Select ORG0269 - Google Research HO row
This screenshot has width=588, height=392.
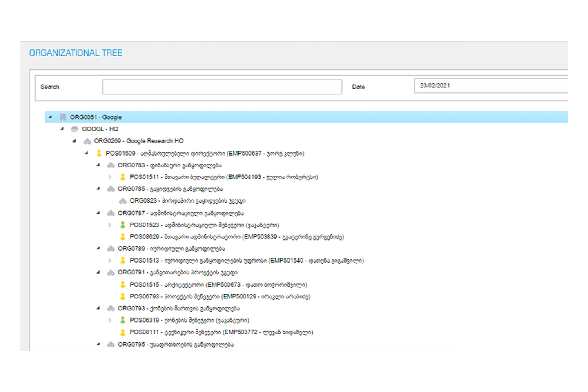[x=139, y=141]
